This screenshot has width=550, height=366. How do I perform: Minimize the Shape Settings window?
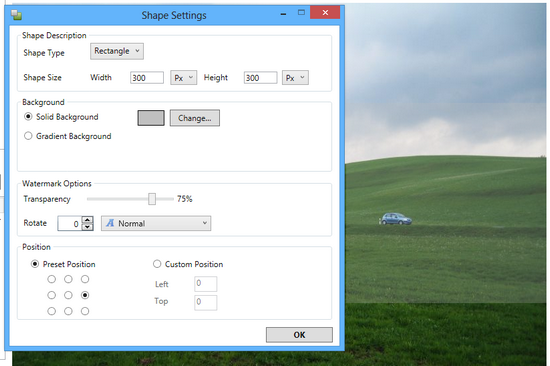click(x=283, y=14)
